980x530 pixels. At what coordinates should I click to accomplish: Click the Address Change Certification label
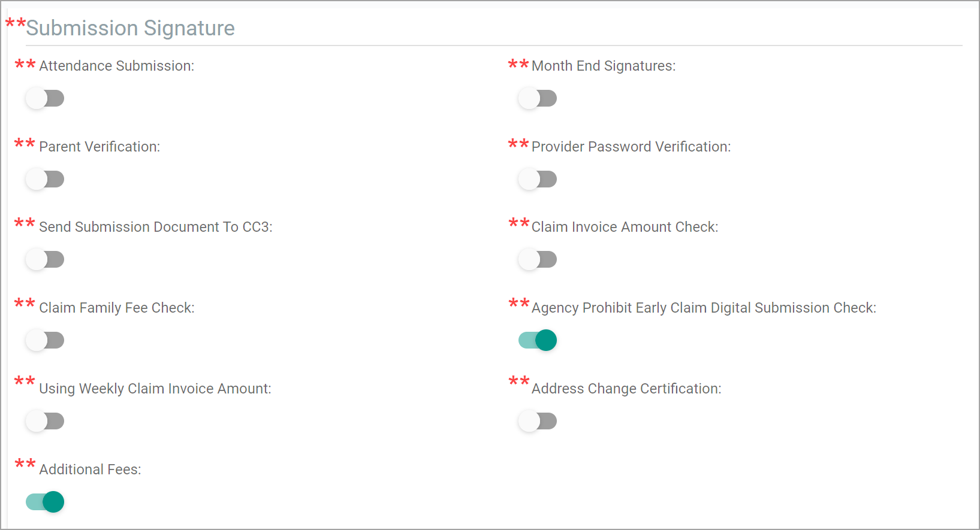[626, 389]
